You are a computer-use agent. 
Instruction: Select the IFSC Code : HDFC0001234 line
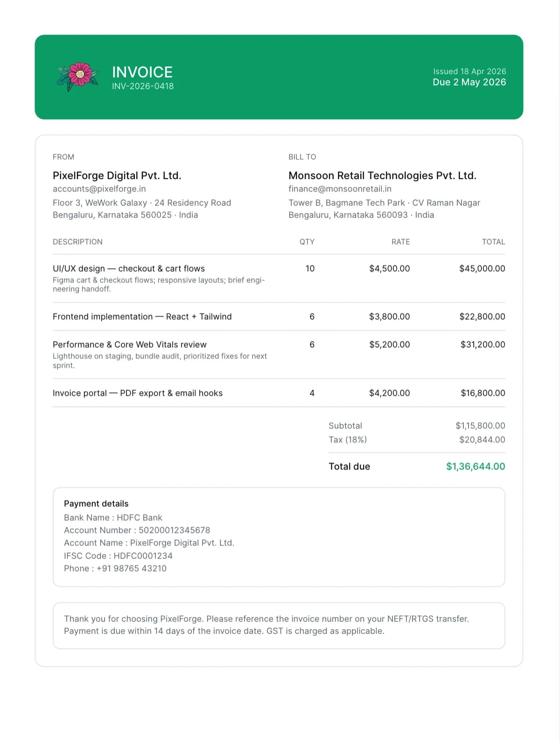(x=118, y=556)
